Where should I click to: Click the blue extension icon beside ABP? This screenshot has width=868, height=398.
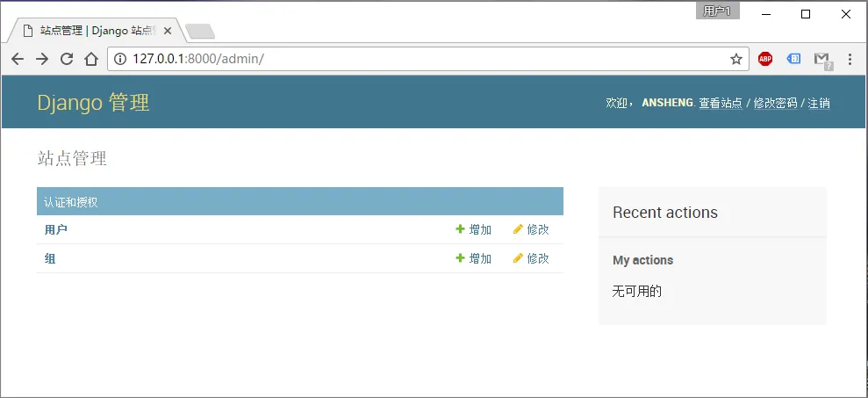tap(793, 59)
